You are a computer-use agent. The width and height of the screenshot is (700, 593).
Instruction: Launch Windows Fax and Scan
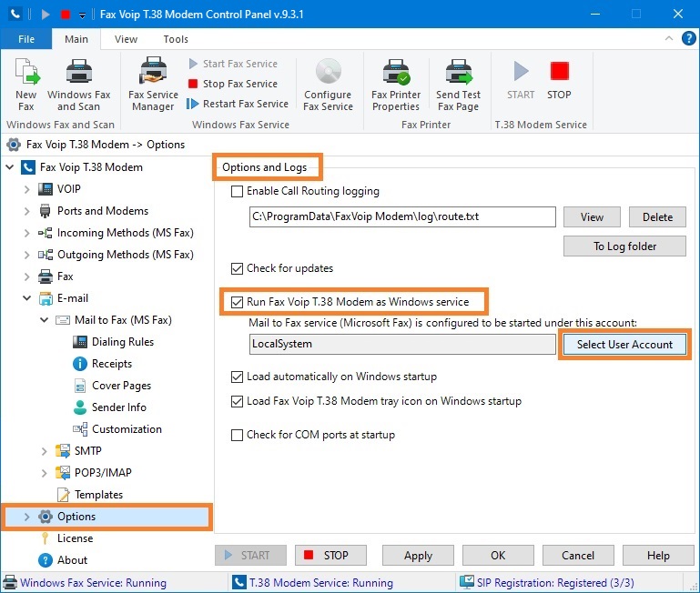78,85
